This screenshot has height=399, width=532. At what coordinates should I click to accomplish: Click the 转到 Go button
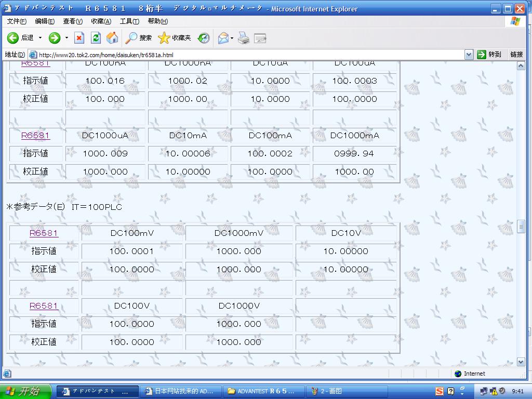click(x=489, y=54)
